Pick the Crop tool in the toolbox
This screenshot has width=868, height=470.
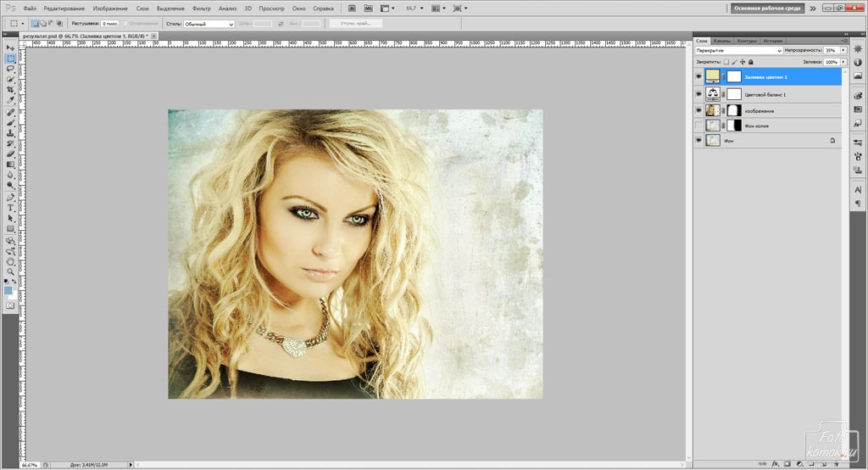(10, 90)
